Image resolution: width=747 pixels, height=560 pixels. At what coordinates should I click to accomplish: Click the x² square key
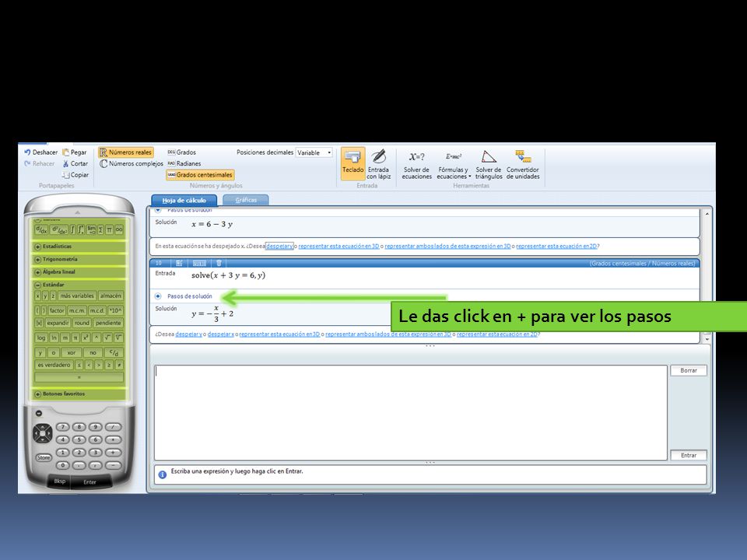click(86, 338)
